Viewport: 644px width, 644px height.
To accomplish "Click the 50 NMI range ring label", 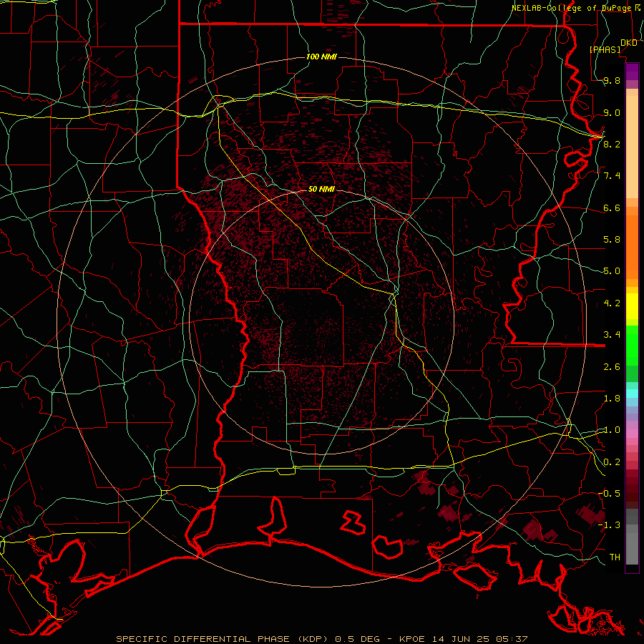I will point(321,189).
